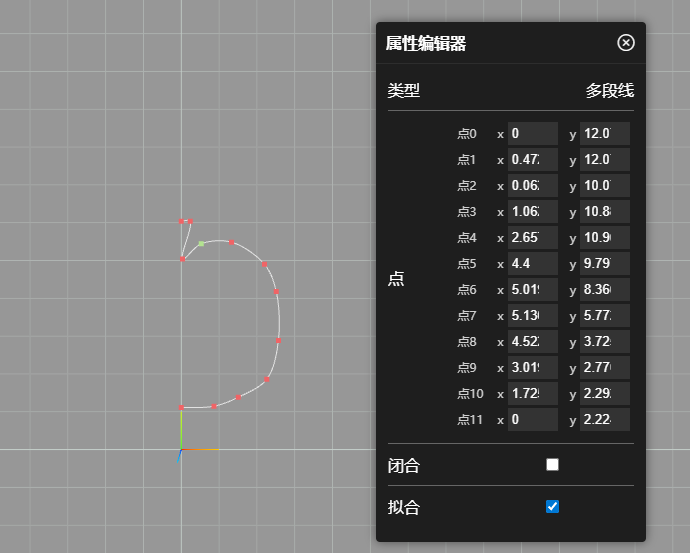Screen dimensions: 690x553
Task: Focus the x field of 点0
Action: [532, 134]
